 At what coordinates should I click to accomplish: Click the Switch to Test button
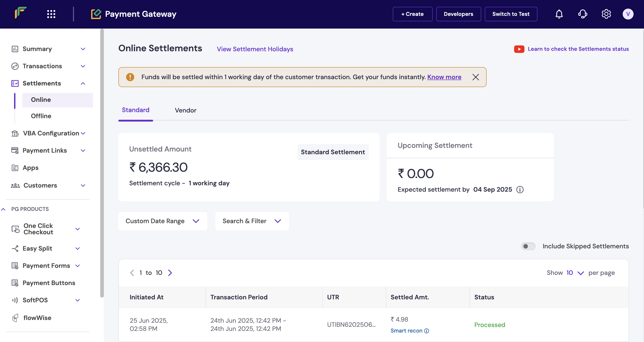511,14
